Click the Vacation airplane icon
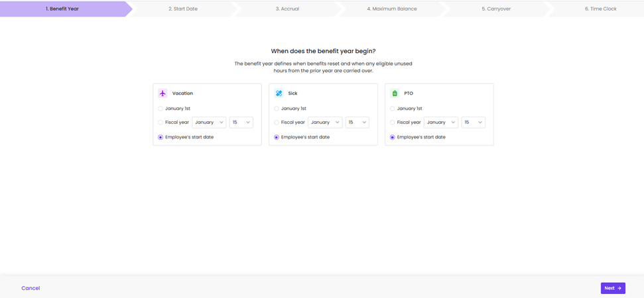The width and height of the screenshot is (644, 298). [162, 93]
